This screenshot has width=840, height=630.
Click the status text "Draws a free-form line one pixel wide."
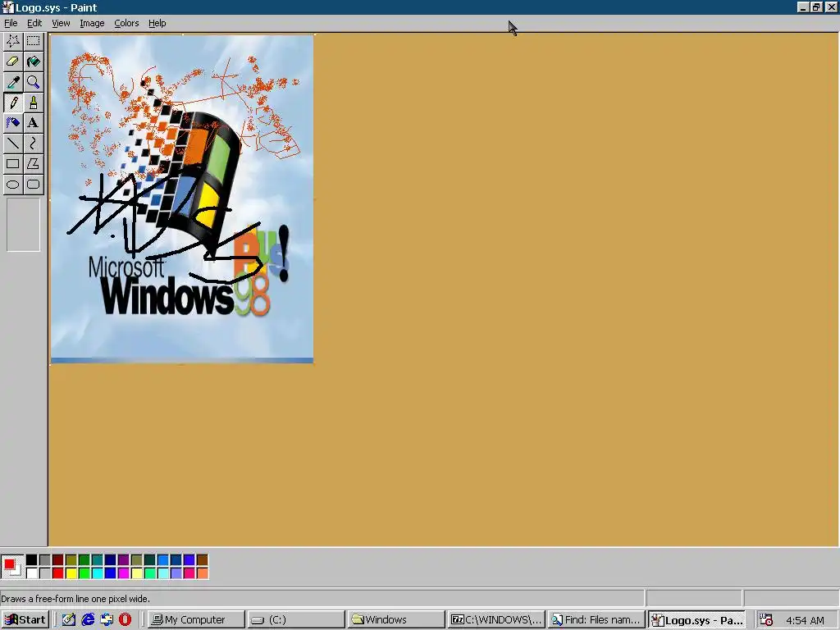(75, 598)
